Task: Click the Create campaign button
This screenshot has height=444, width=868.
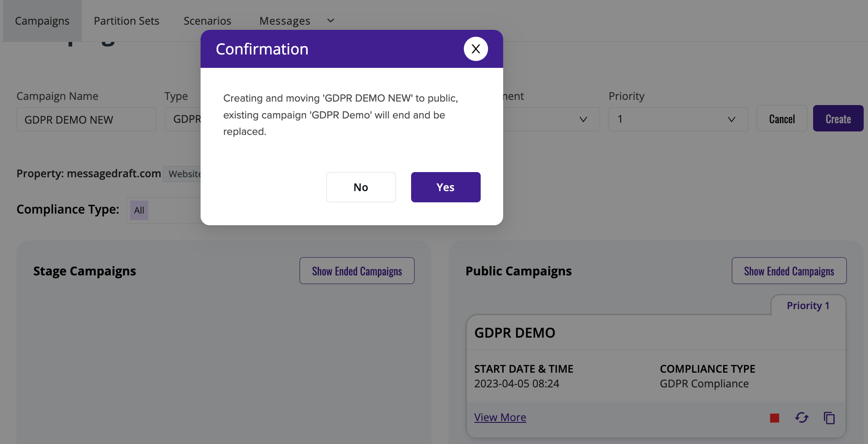Action: point(838,118)
